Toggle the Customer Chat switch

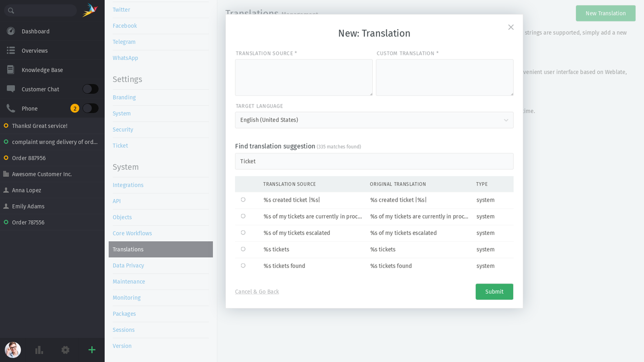tap(90, 88)
